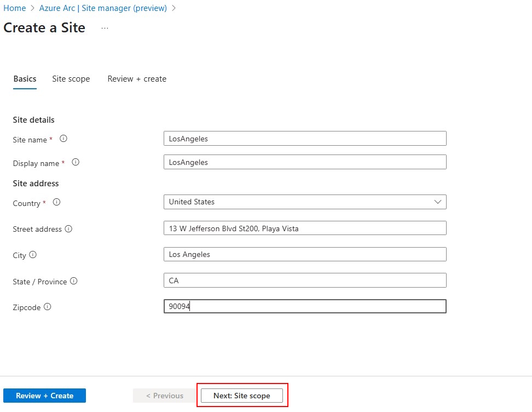Switch to the Basics tab
This screenshot has height=412, width=532.
pos(25,79)
